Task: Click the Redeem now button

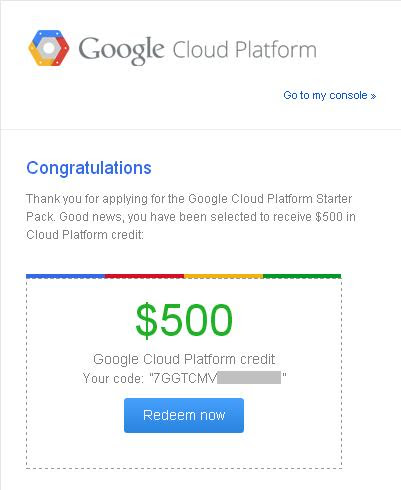Action: tap(184, 415)
